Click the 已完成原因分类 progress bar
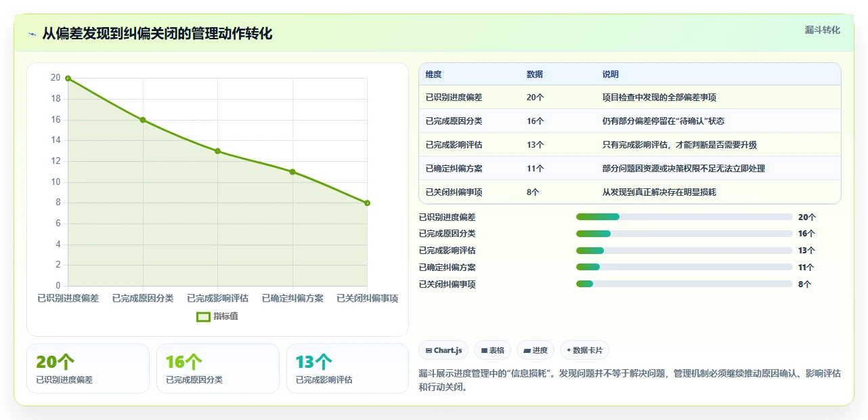Screen dimensions: 868x420 pyautogui.click(x=685, y=234)
